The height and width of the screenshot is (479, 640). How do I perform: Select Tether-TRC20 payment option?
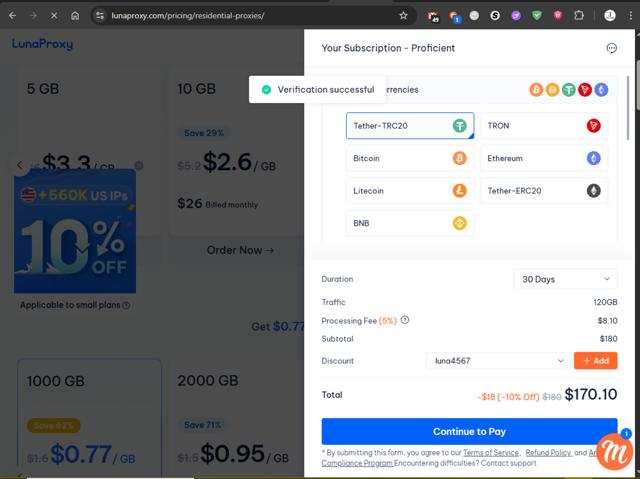coord(410,126)
